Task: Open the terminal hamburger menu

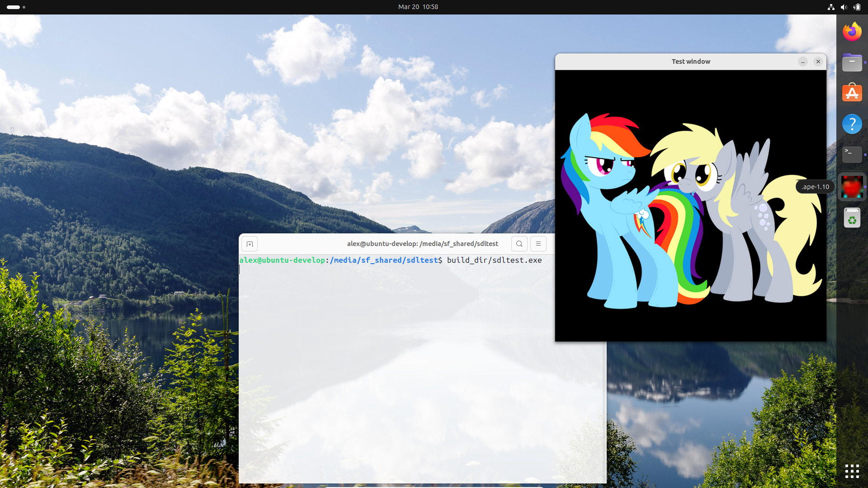Action: 538,244
